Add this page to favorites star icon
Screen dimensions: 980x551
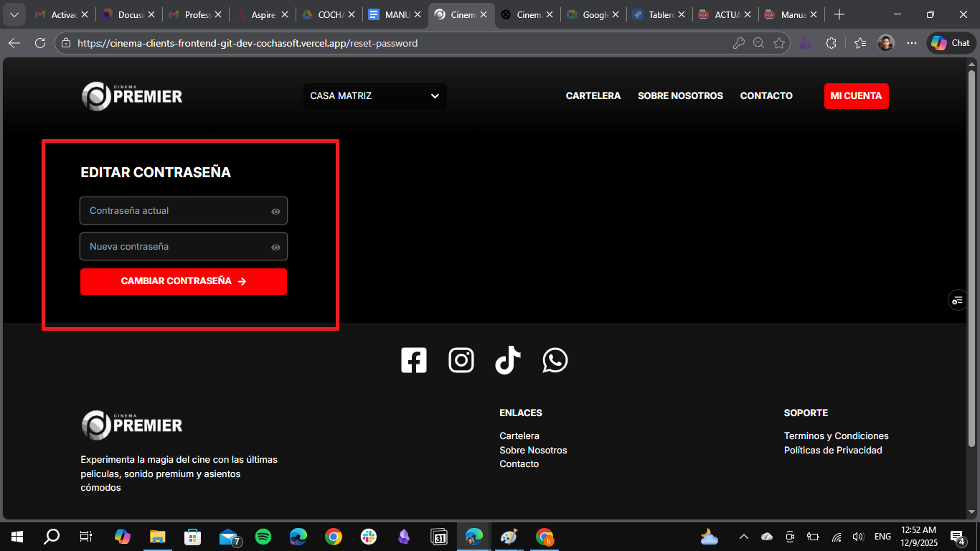pyautogui.click(x=779, y=43)
